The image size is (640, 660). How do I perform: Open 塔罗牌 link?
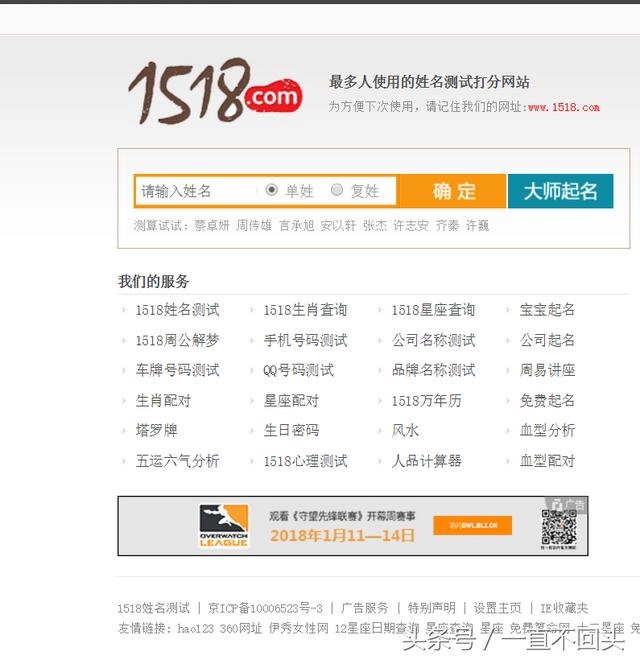tap(156, 431)
